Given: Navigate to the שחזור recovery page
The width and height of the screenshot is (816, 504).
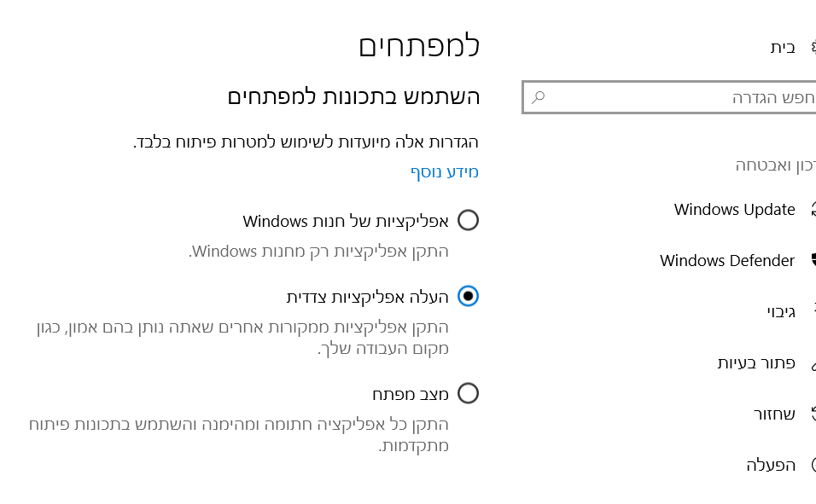Looking at the screenshot, I should tap(773, 414).
